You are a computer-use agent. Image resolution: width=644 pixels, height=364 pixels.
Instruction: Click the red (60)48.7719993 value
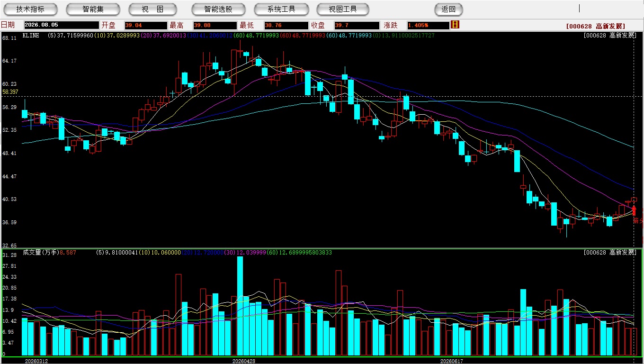[x=303, y=36]
